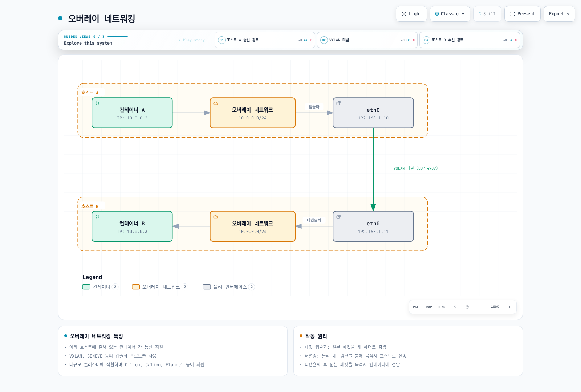
Task: Click the code icon on 컨테이너 B
Action: 97,217
